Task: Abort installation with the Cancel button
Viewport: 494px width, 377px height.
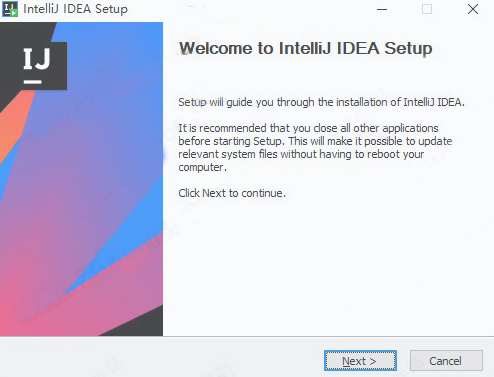Action: [x=446, y=360]
